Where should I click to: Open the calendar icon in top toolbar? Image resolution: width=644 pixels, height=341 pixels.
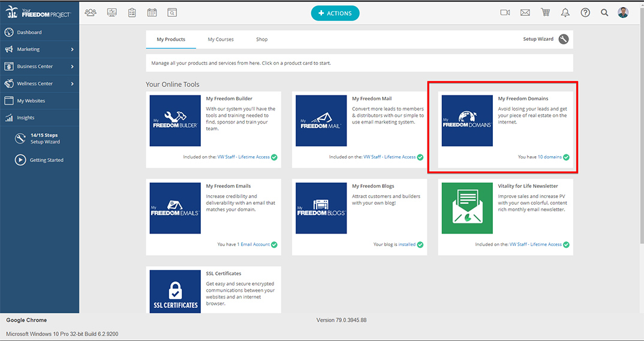152,13
